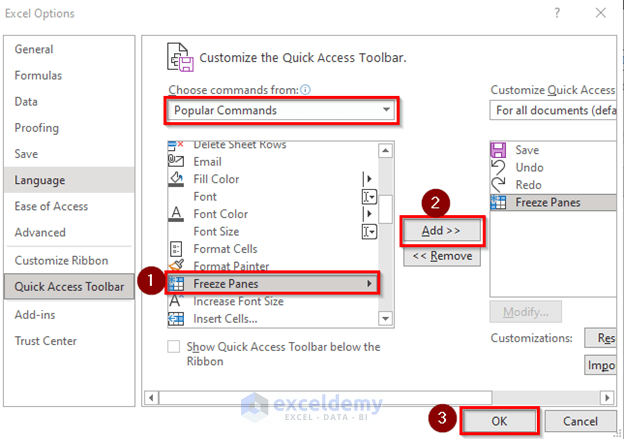
Task: Click the Email command icon
Action: tap(176, 162)
